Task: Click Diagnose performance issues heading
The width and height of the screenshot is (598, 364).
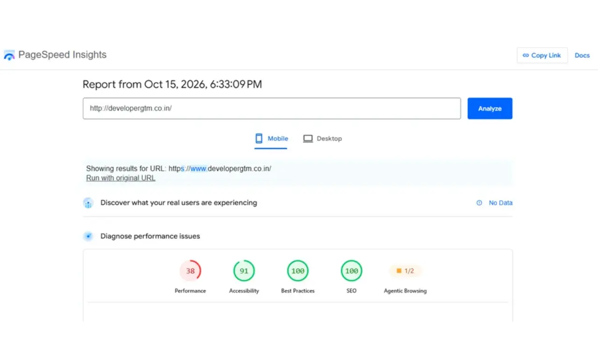Action: tap(150, 236)
